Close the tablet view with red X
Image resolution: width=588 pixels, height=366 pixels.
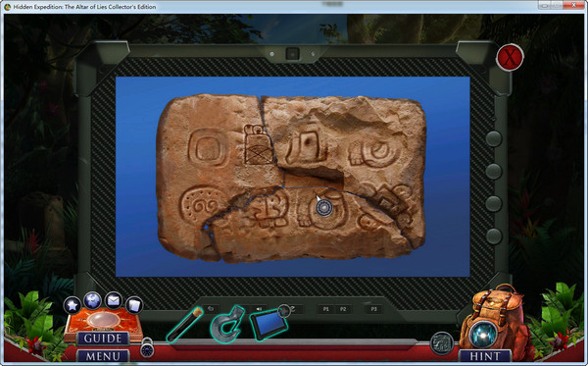510,58
